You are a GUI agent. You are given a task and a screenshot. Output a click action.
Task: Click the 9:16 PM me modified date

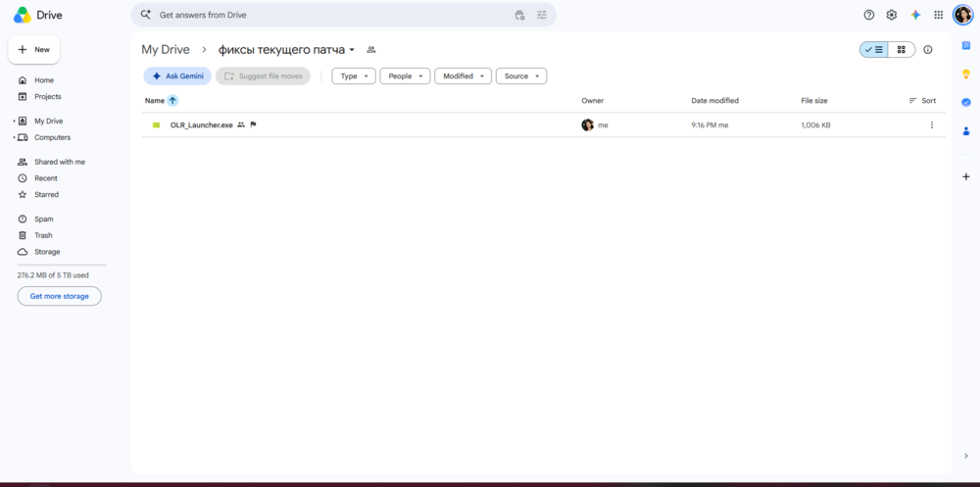pos(710,125)
